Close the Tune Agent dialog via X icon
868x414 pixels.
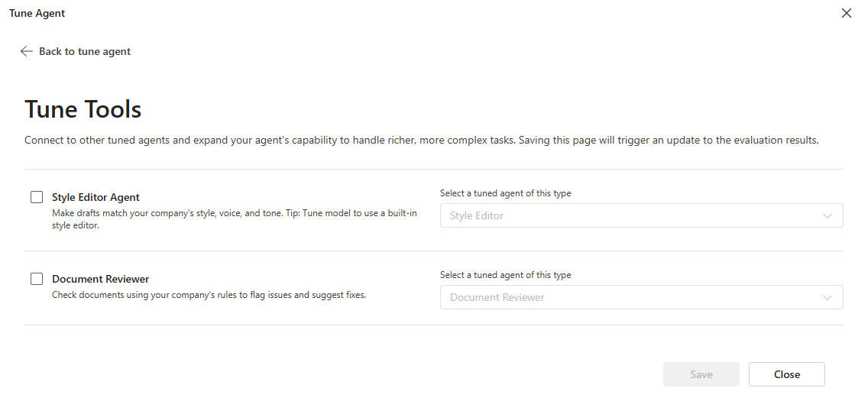click(846, 13)
